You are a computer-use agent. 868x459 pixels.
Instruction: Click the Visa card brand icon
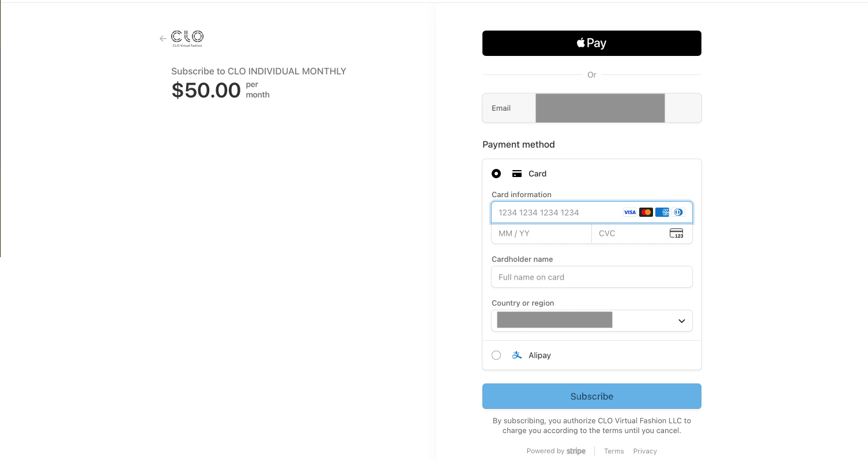pyautogui.click(x=629, y=212)
